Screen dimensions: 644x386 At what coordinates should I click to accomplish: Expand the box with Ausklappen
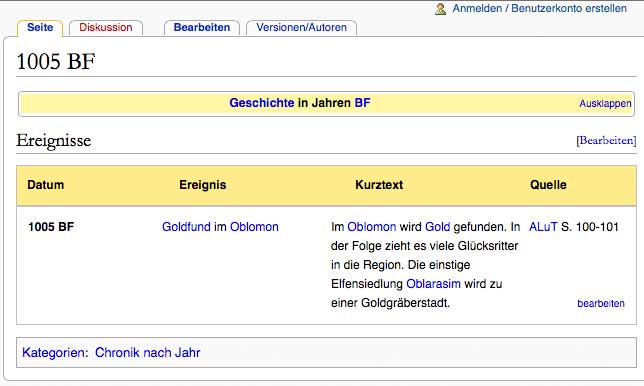[x=605, y=103]
